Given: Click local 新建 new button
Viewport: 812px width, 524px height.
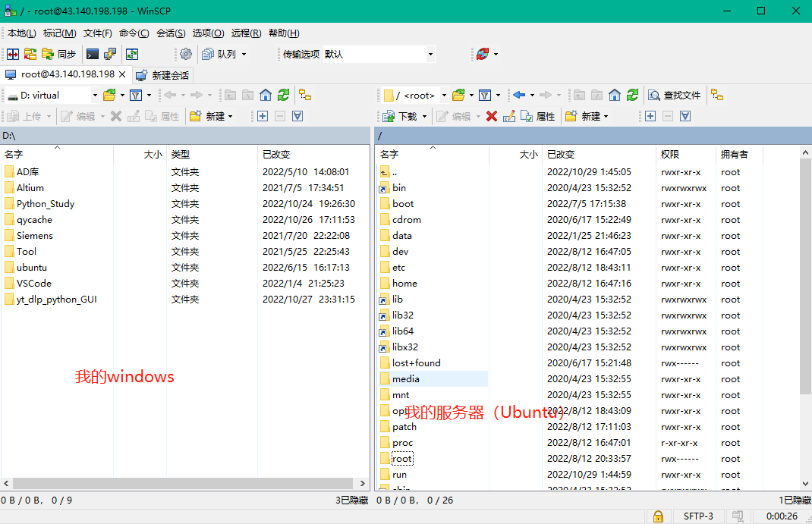Looking at the screenshot, I should pyautogui.click(x=207, y=116).
